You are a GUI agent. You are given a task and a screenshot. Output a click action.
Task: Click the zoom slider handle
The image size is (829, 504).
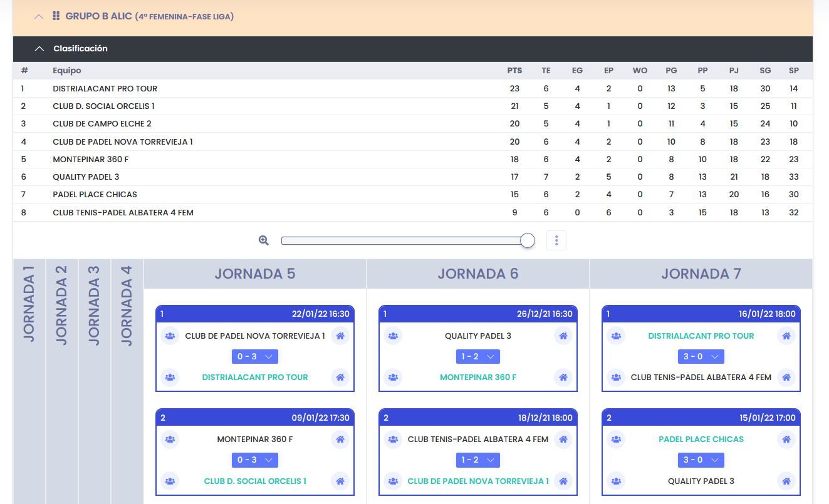[x=528, y=240]
